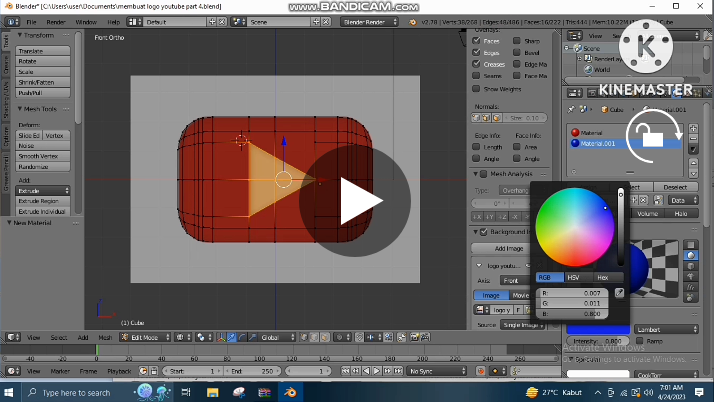Select the hair strands preview icon

click(691, 287)
